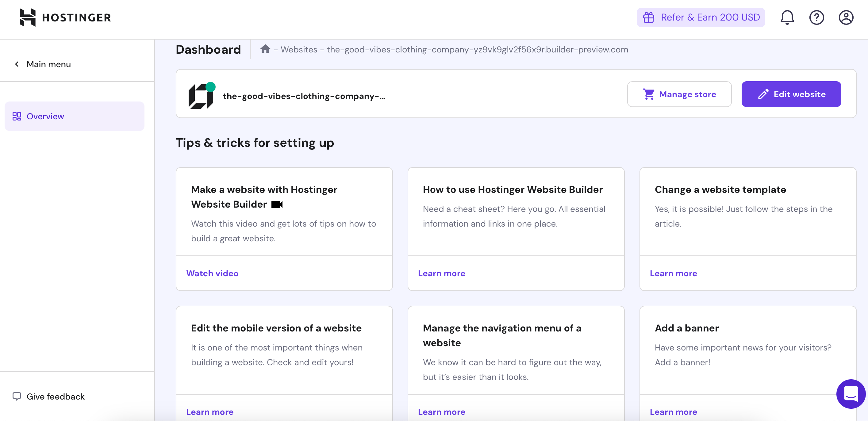Click the gift icon inside Refer & Earn
The height and width of the screenshot is (421, 868).
click(649, 17)
